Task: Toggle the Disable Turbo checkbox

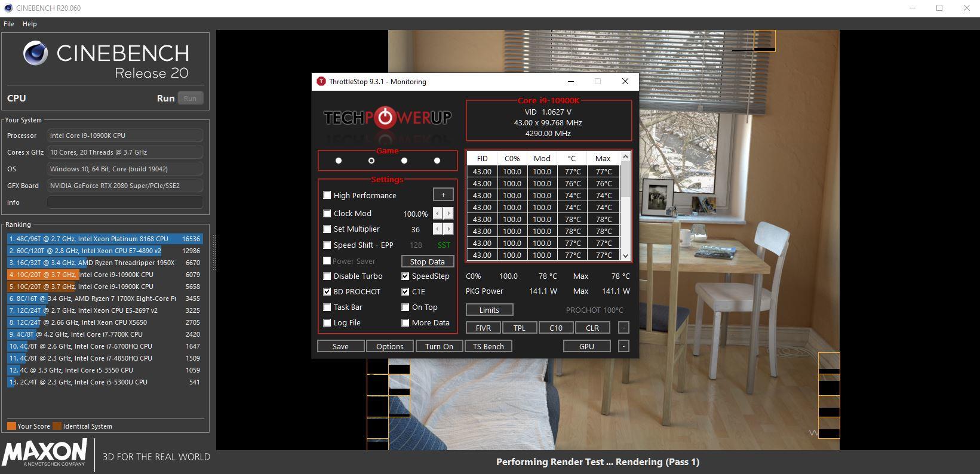Action: point(327,276)
